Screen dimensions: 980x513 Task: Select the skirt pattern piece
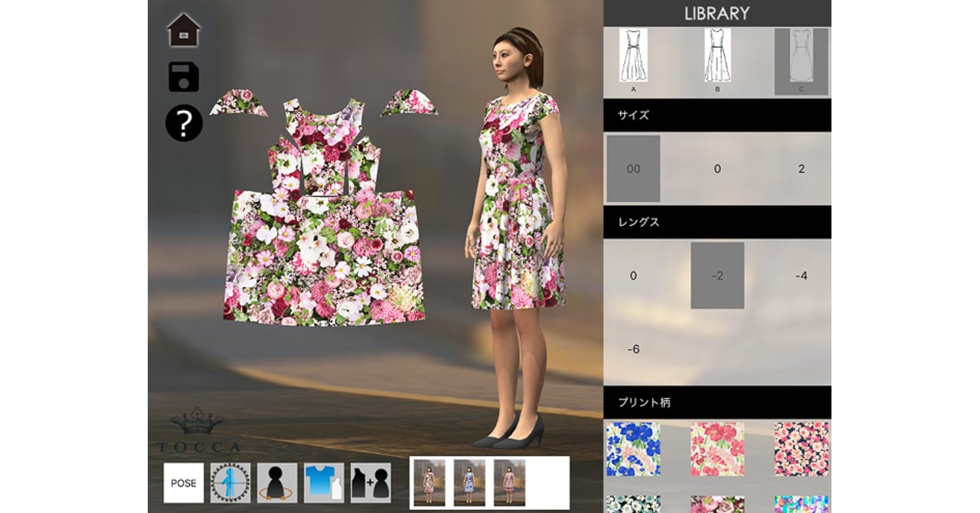coord(324,259)
